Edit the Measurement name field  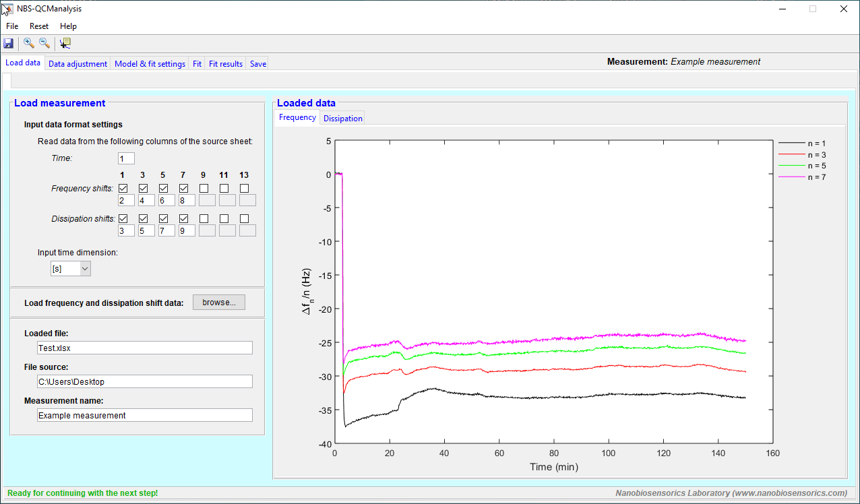(145, 415)
